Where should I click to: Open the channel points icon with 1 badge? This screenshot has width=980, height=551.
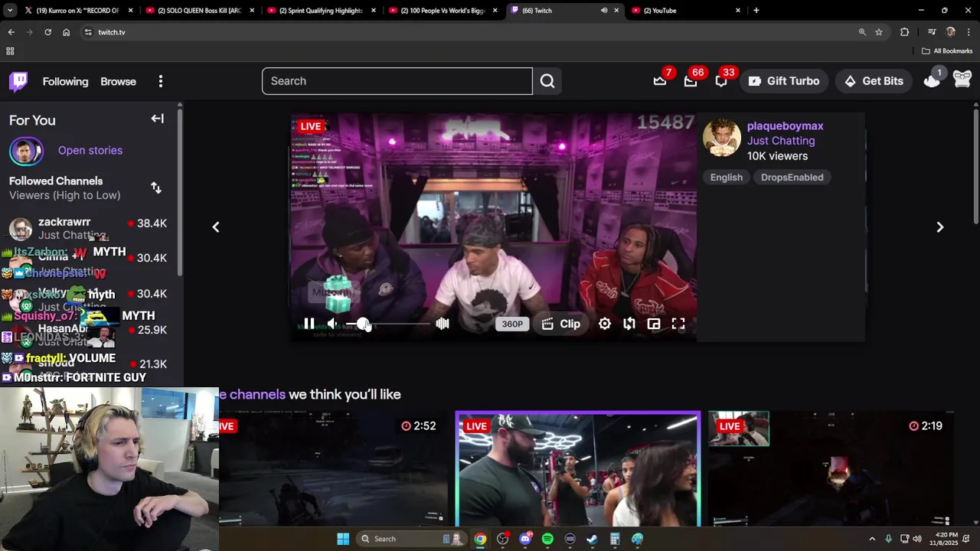tap(932, 80)
